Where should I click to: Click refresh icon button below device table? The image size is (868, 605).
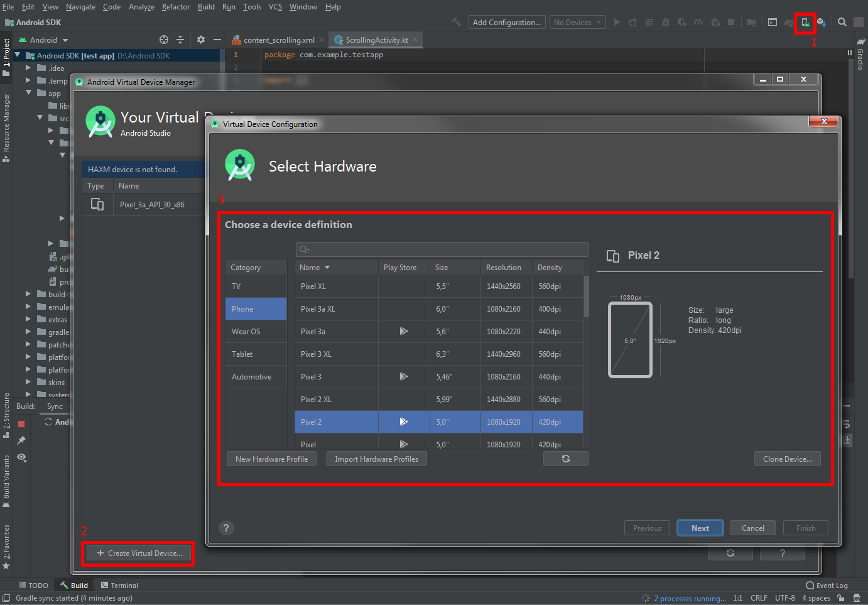click(566, 459)
